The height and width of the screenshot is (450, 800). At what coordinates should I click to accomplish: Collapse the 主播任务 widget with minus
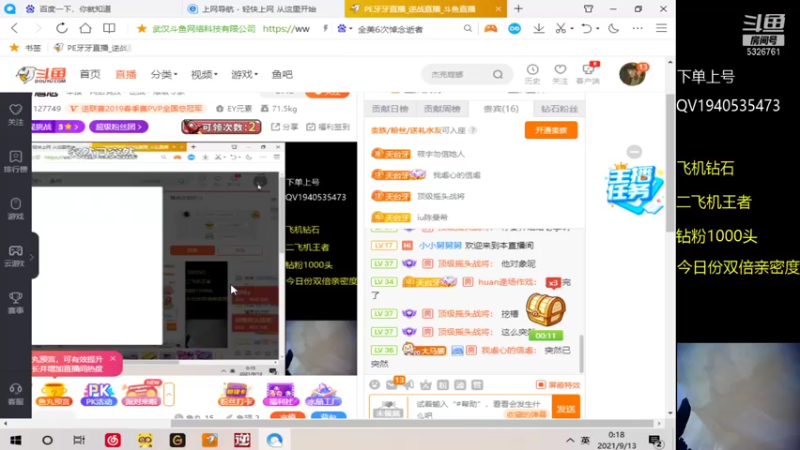click(x=634, y=152)
